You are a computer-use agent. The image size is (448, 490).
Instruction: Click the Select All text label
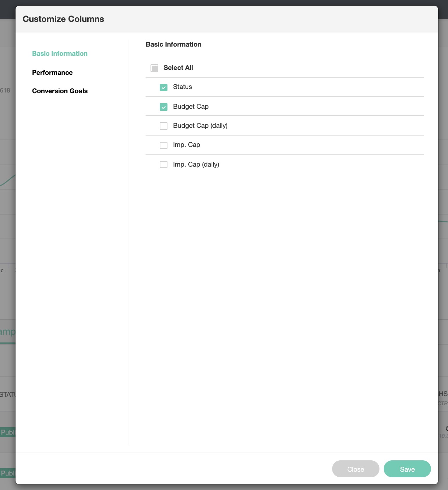pyautogui.click(x=178, y=68)
